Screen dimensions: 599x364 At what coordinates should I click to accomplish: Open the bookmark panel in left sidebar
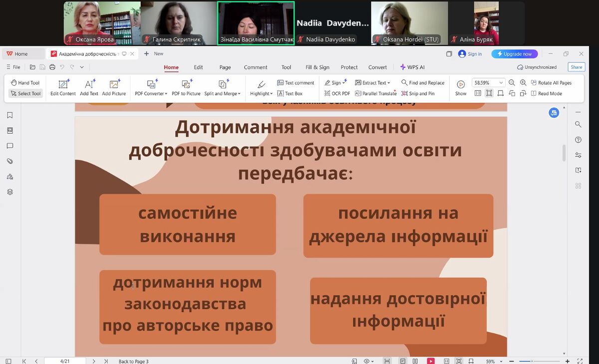tap(9, 115)
